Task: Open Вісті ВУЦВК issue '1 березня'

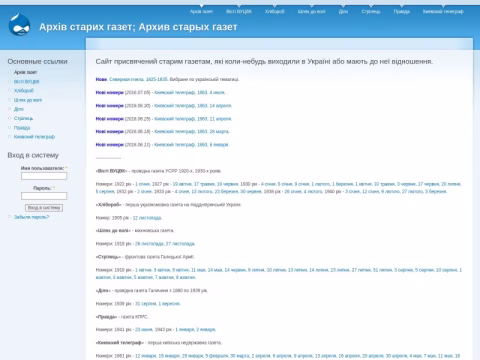Action: tap(342, 184)
